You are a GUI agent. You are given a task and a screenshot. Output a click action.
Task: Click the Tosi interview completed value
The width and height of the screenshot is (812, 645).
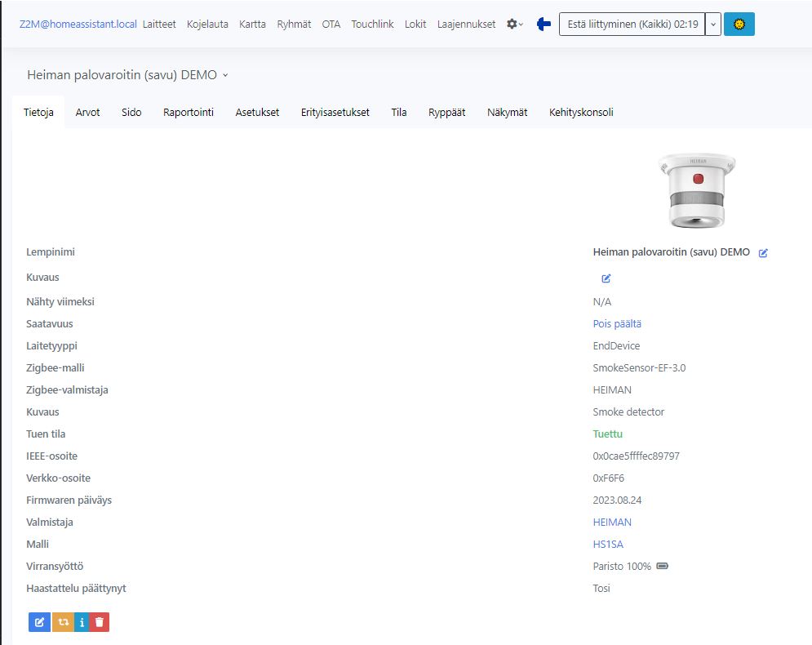tap(601, 588)
